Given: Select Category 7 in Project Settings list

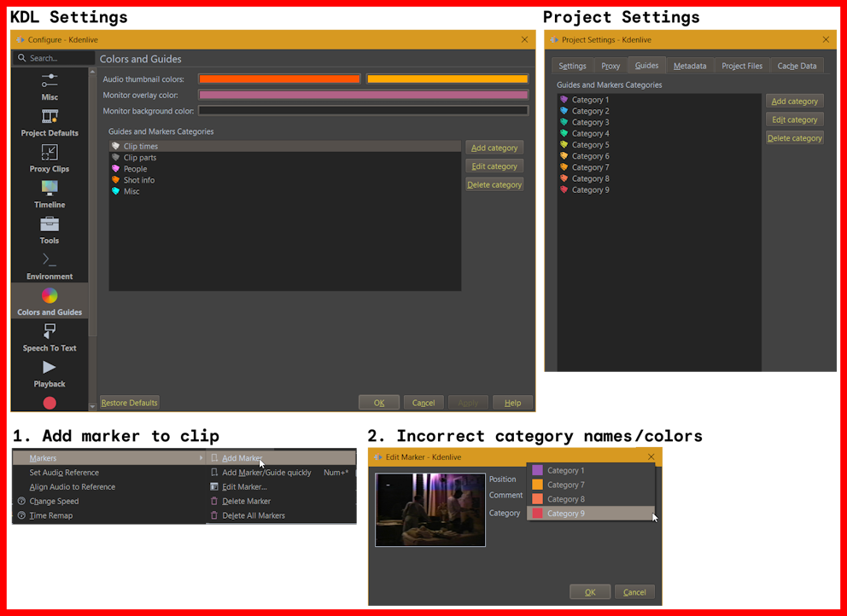Looking at the screenshot, I should [x=659, y=168].
